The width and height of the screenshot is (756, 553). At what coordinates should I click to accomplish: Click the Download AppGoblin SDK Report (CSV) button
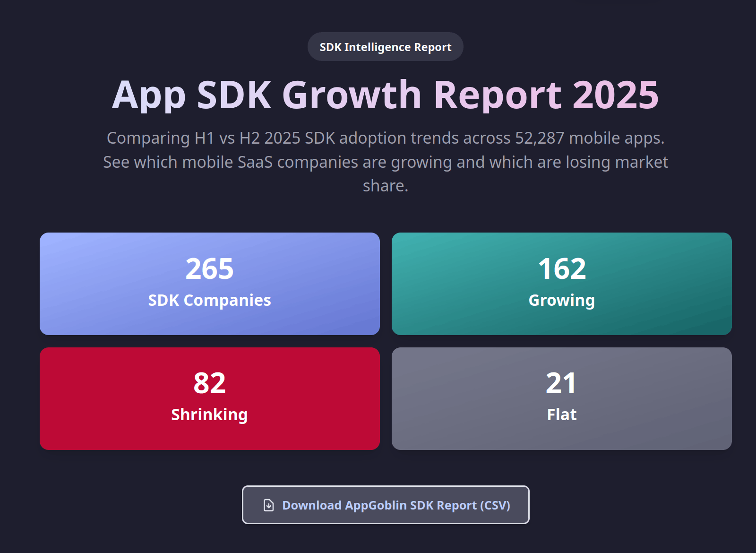pyautogui.click(x=385, y=505)
